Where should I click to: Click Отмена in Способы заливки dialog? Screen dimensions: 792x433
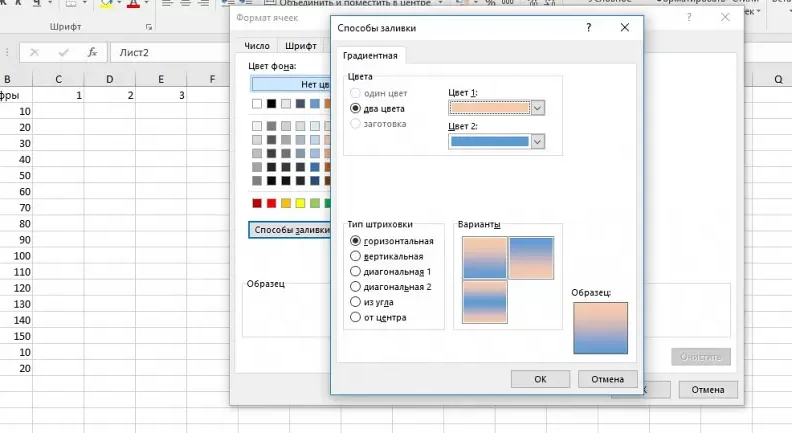[608, 379]
